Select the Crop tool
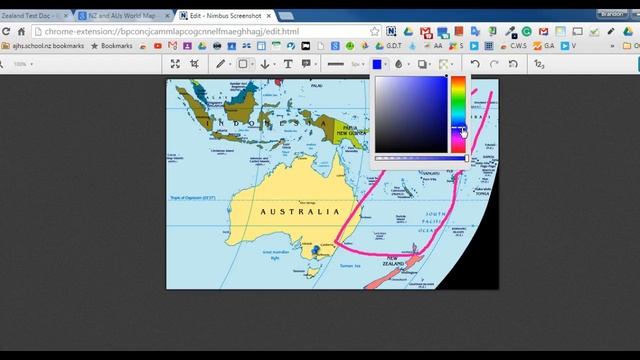This screenshot has width=640, height=360. 194,64
